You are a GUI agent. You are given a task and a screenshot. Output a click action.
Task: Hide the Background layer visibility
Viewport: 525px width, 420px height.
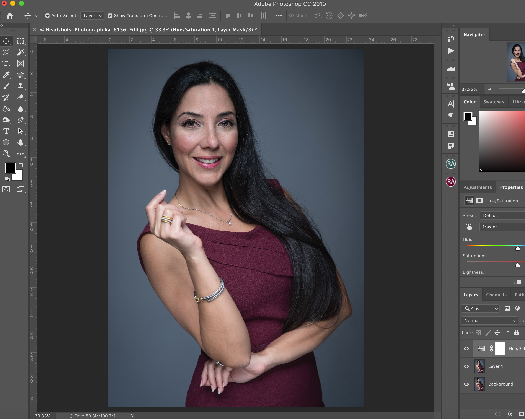coord(466,384)
